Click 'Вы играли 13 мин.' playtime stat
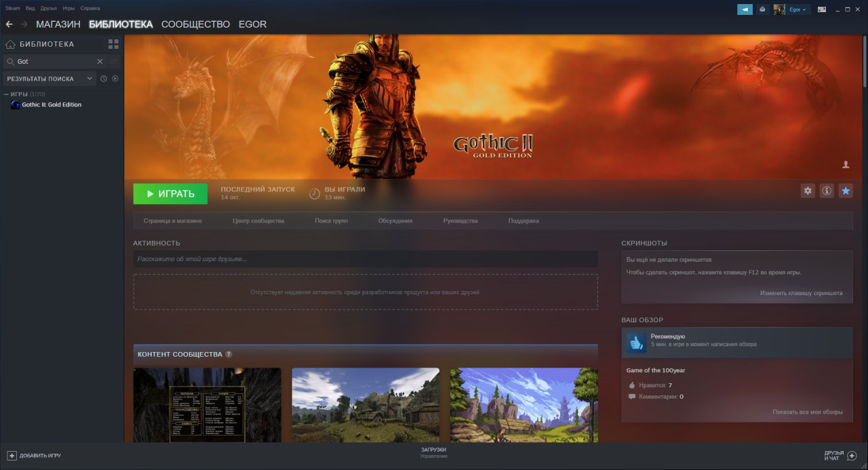The image size is (868, 470). coord(337,193)
